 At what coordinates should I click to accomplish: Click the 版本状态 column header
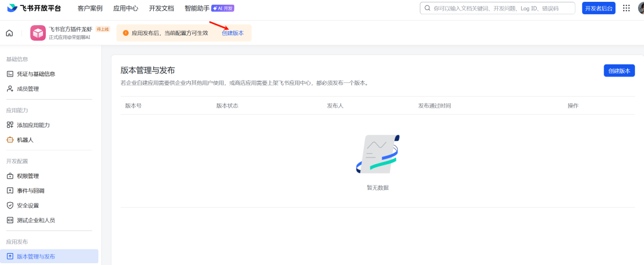click(x=227, y=106)
